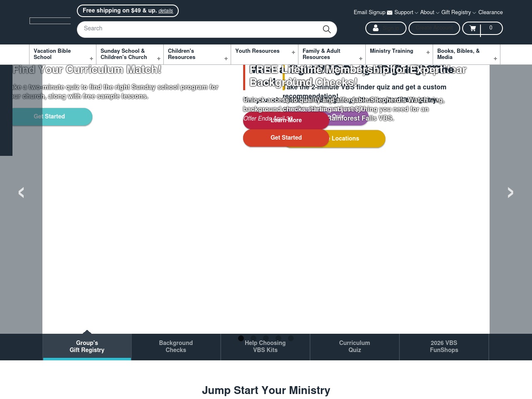Select Curriculum Quiz tab

(355, 347)
